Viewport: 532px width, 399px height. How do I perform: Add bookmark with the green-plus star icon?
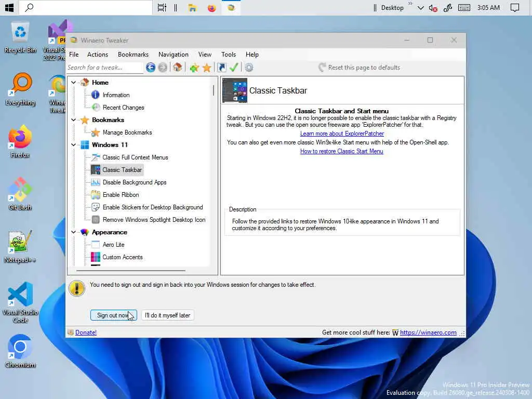[x=194, y=68]
